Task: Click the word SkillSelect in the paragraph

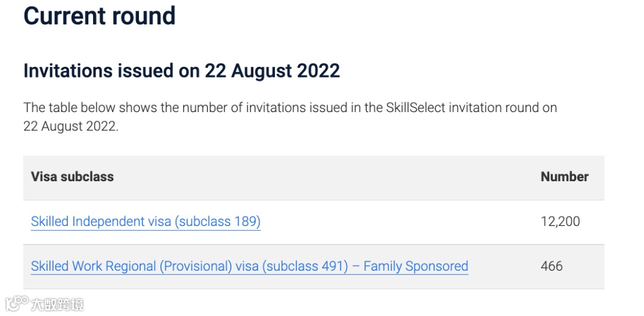Action: (415, 108)
